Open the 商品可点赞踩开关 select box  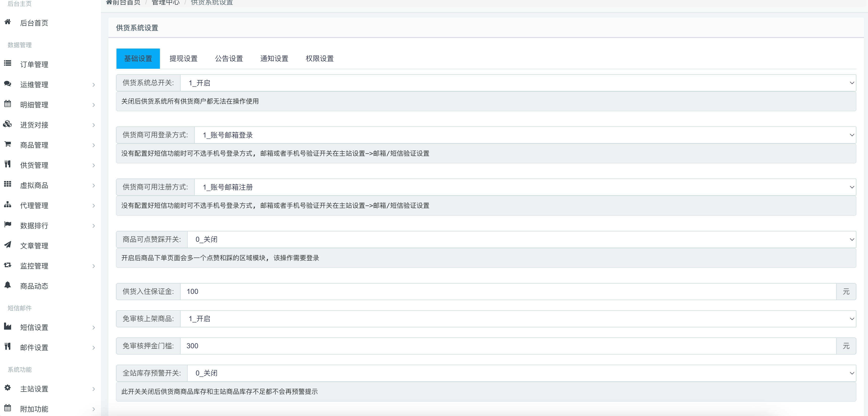click(521, 240)
